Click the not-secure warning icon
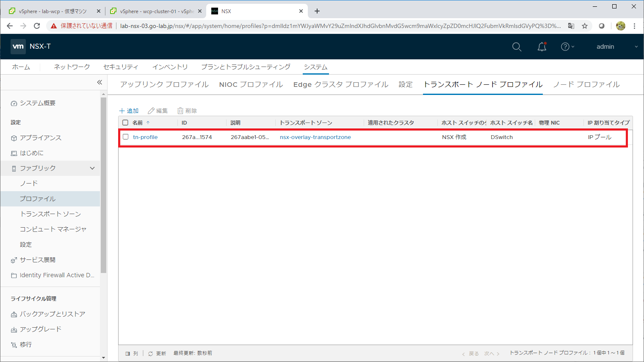This screenshot has height=362, width=644. coord(54,26)
